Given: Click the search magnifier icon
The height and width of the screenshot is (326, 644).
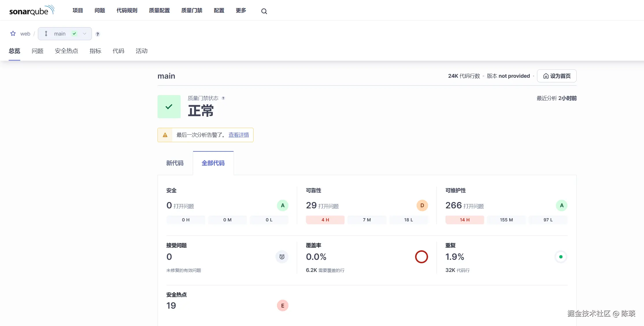Looking at the screenshot, I should (x=264, y=11).
